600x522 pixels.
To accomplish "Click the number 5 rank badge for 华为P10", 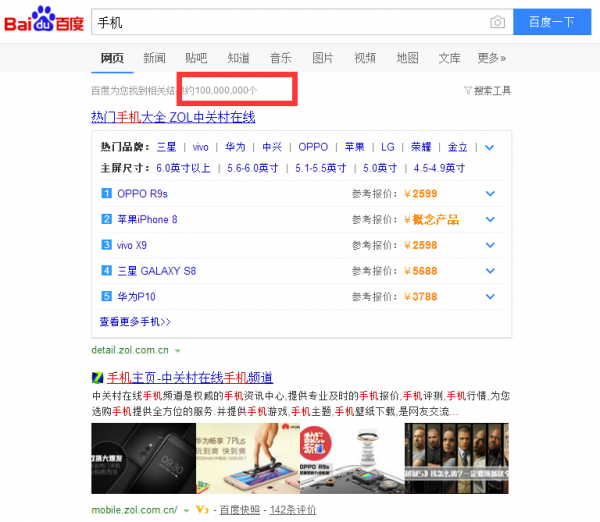I will (x=106, y=296).
